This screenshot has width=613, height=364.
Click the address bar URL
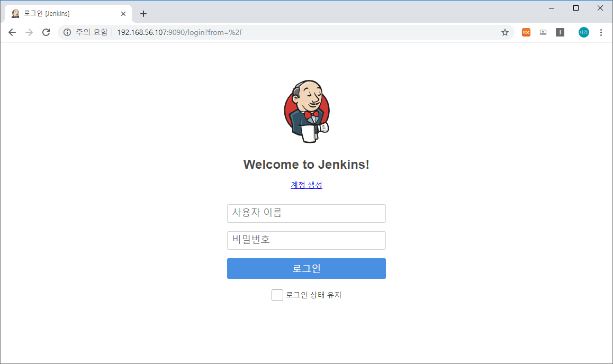point(180,32)
